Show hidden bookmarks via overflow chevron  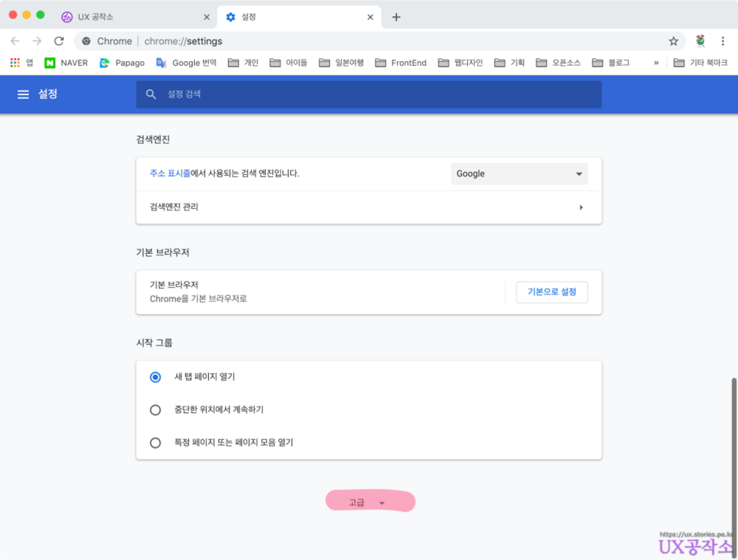656,63
